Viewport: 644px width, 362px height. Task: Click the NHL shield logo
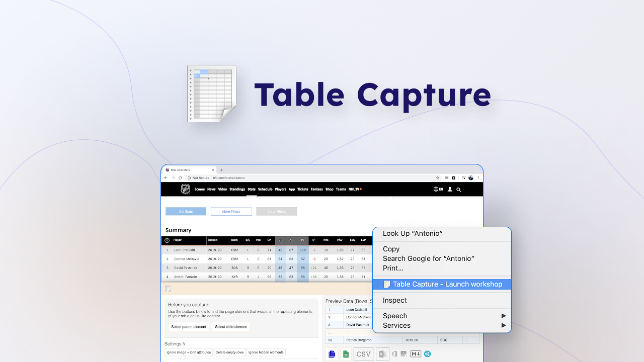[x=185, y=189]
